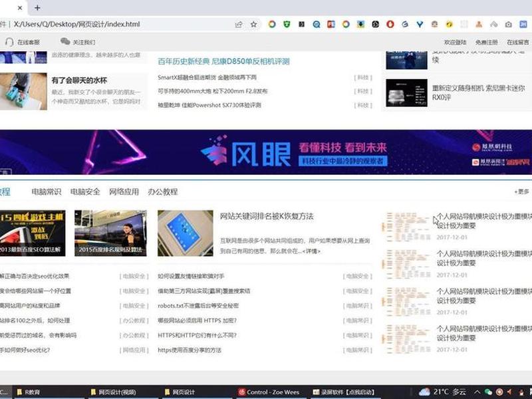Click the headset icon for 在线客服

click(x=9, y=42)
